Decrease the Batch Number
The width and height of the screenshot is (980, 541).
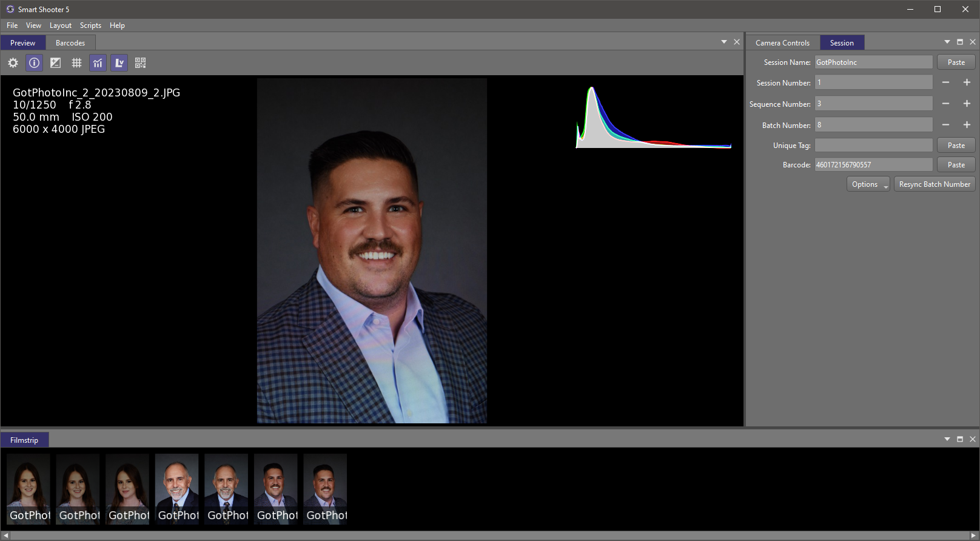coord(945,125)
